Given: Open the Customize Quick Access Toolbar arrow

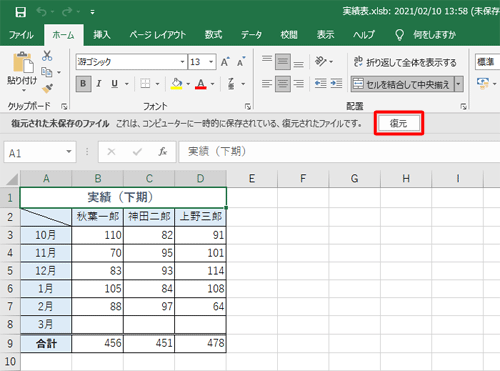Looking at the screenshot, I should pos(92,12).
